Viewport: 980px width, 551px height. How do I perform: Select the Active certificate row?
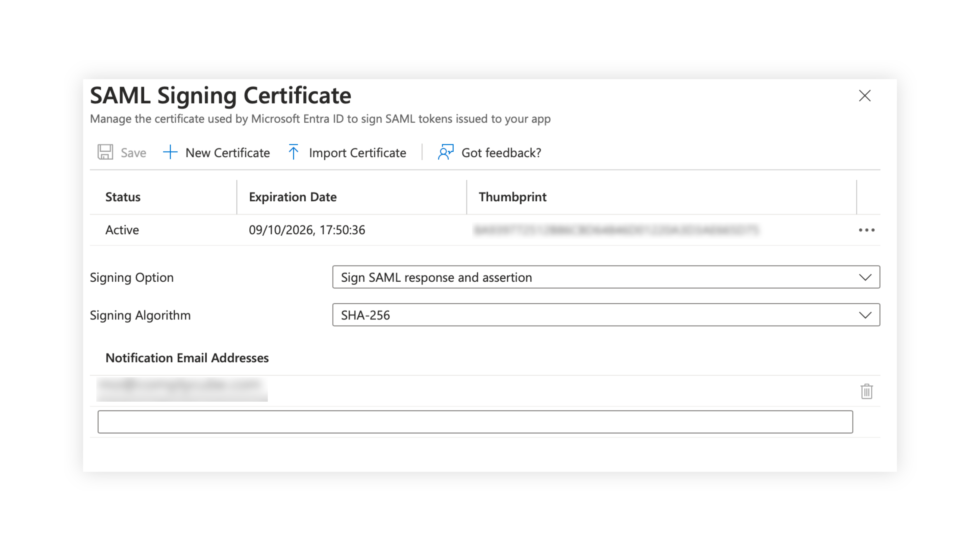tap(122, 230)
